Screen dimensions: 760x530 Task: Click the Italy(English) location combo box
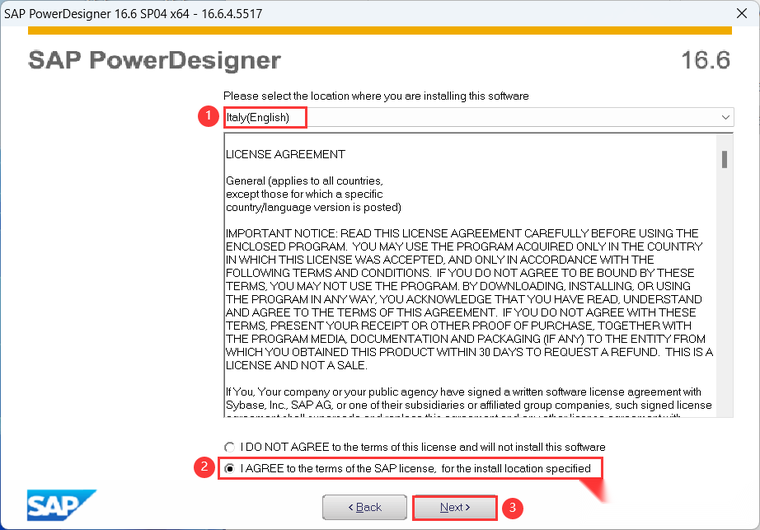(478, 117)
